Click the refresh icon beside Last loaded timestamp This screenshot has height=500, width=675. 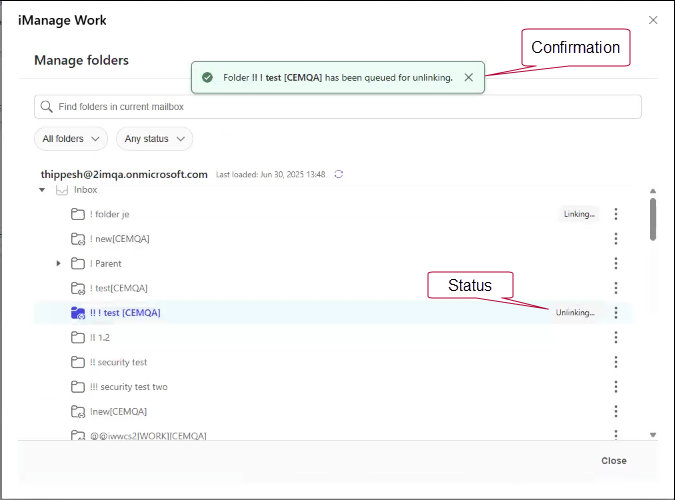click(x=339, y=174)
